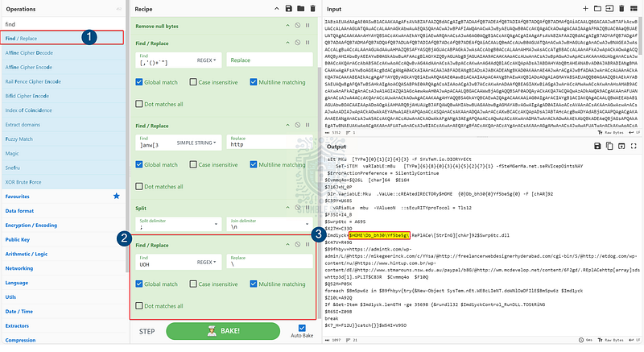Expand the Extractors category
644x352 pixels.
64,325
